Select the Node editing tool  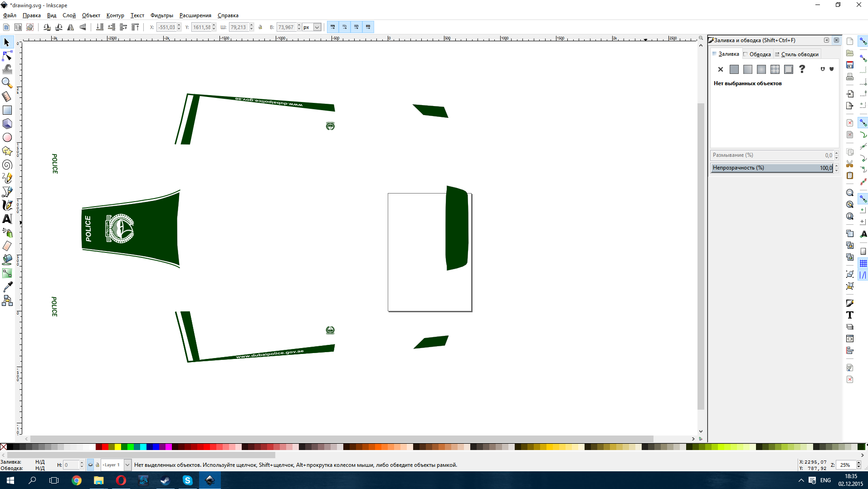[7, 56]
